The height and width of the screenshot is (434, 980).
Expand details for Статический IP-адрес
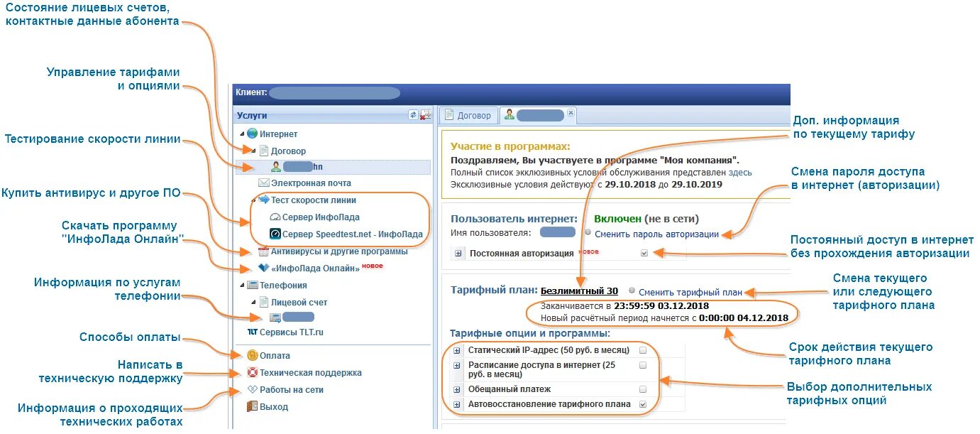pyautogui.click(x=458, y=350)
